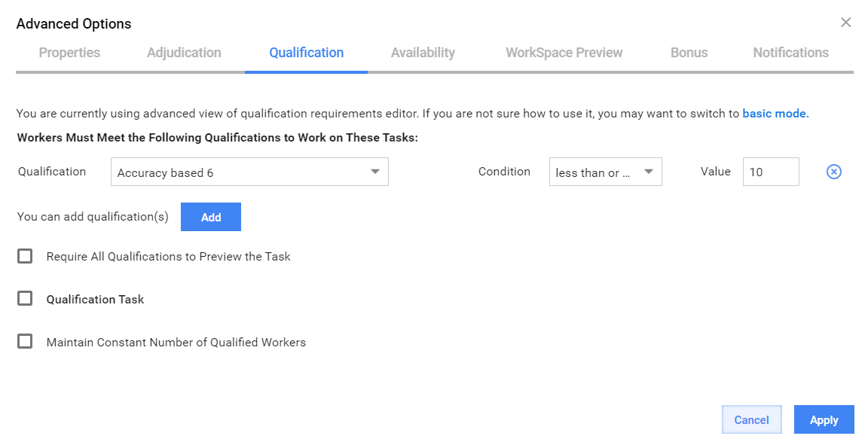The image size is (868, 442).
Task: Close the Advanced Options dialog
Action: click(x=846, y=23)
